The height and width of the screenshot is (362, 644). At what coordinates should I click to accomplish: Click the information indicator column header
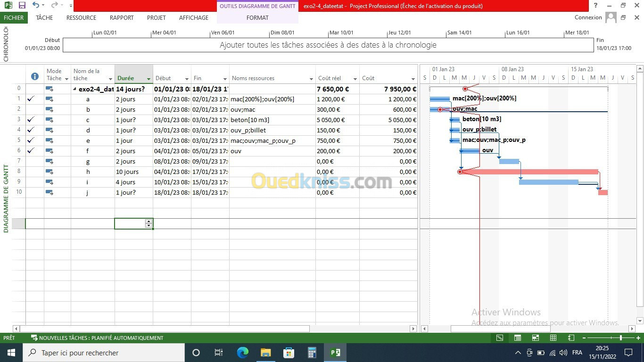coord(34,76)
